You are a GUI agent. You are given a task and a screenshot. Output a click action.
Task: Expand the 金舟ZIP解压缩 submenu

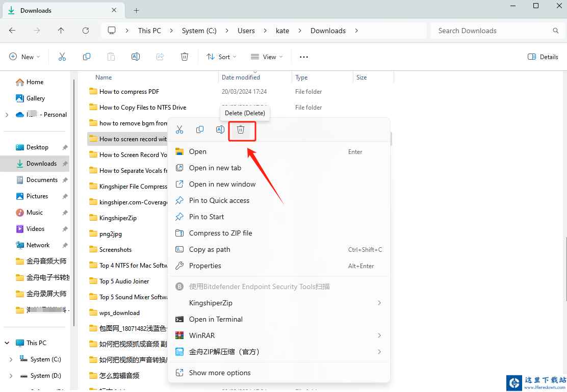[x=379, y=352]
